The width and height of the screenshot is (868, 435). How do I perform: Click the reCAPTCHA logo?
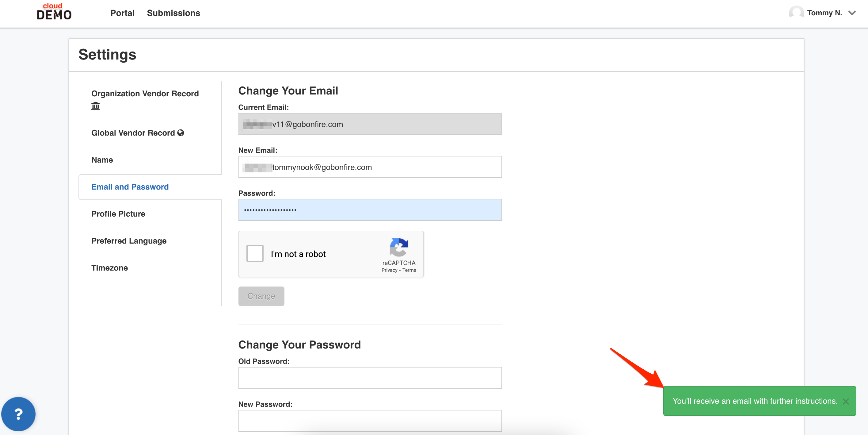click(x=399, y=247)
